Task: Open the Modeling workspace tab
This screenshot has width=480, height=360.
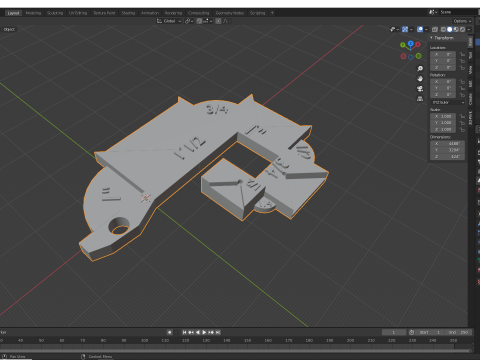Action: point(33,13)
